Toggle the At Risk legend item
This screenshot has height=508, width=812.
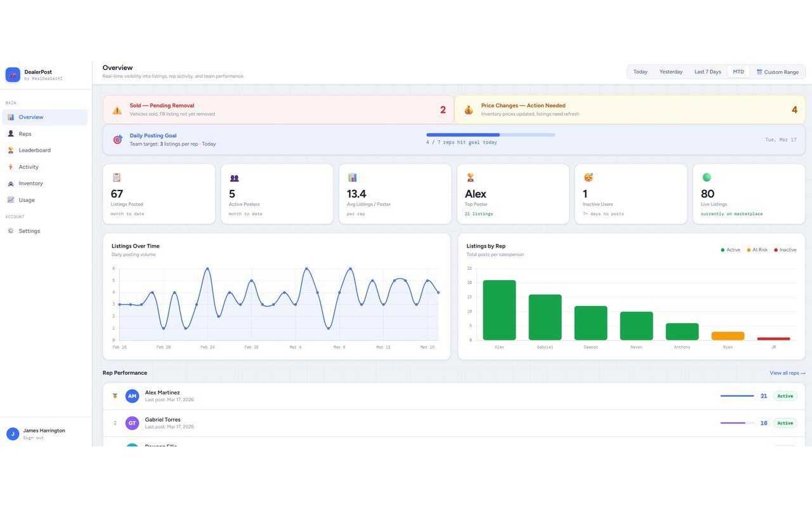(x=757, y=250)
